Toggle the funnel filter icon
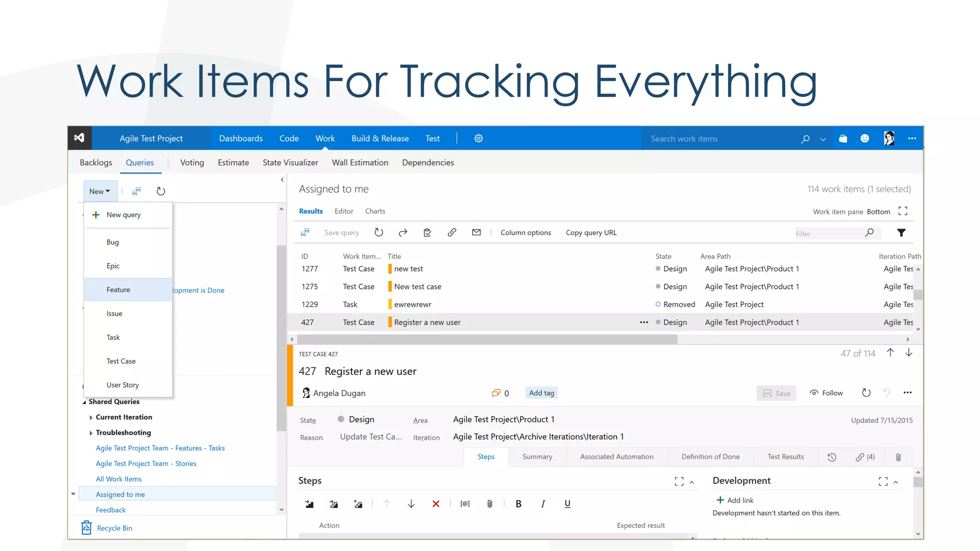Viewport: 980px width, 551px height. coord(901,232)
